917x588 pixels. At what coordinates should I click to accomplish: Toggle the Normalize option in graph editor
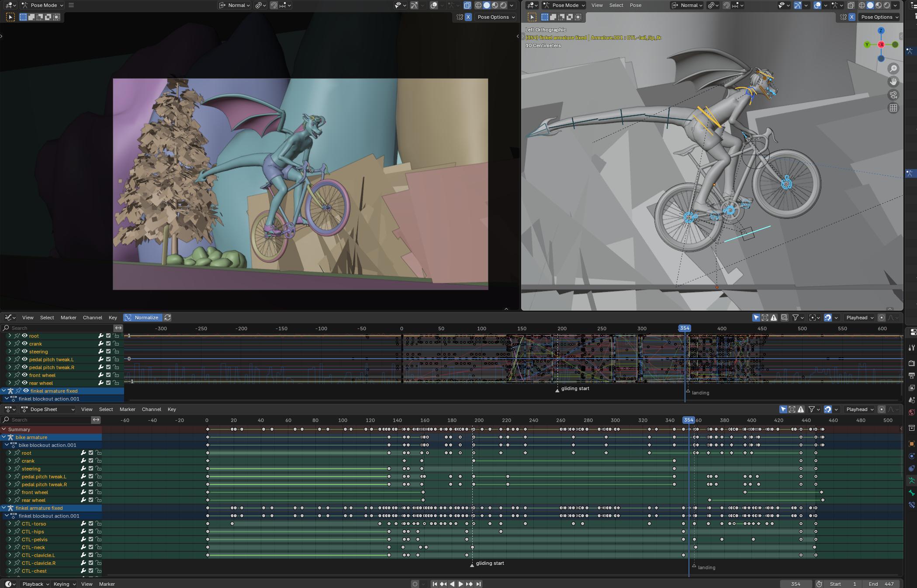coord(142,318)
